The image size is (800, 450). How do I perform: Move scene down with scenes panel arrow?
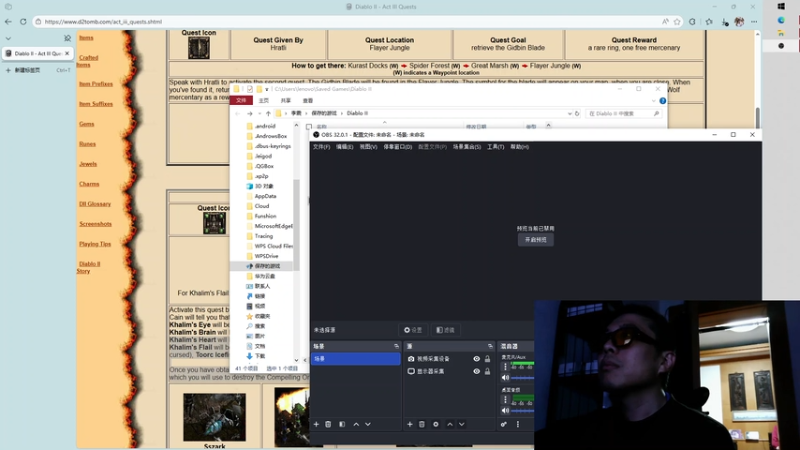[368, 424]
